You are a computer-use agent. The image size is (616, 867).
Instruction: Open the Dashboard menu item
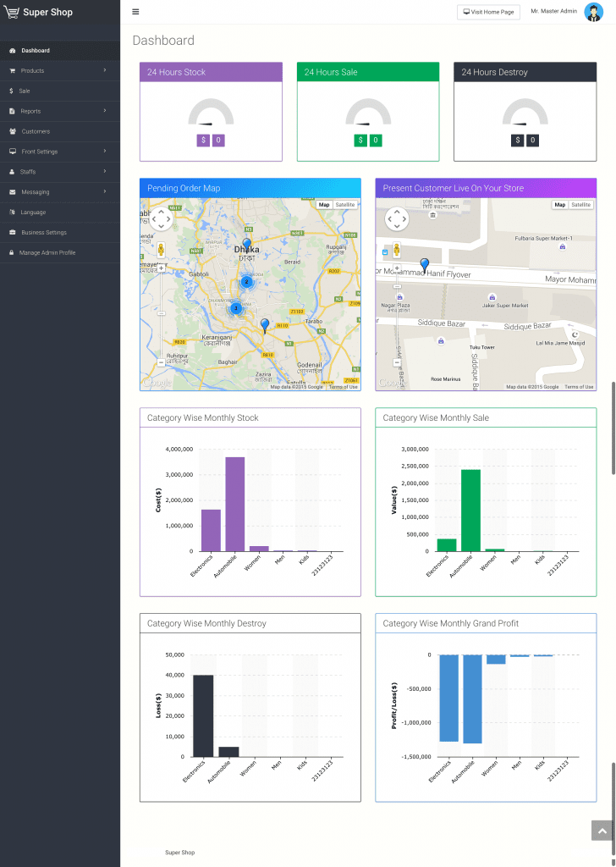pos(60,50)
